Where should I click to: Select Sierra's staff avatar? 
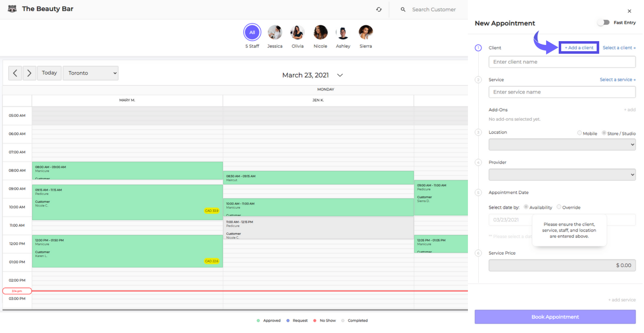pos(366,33)
